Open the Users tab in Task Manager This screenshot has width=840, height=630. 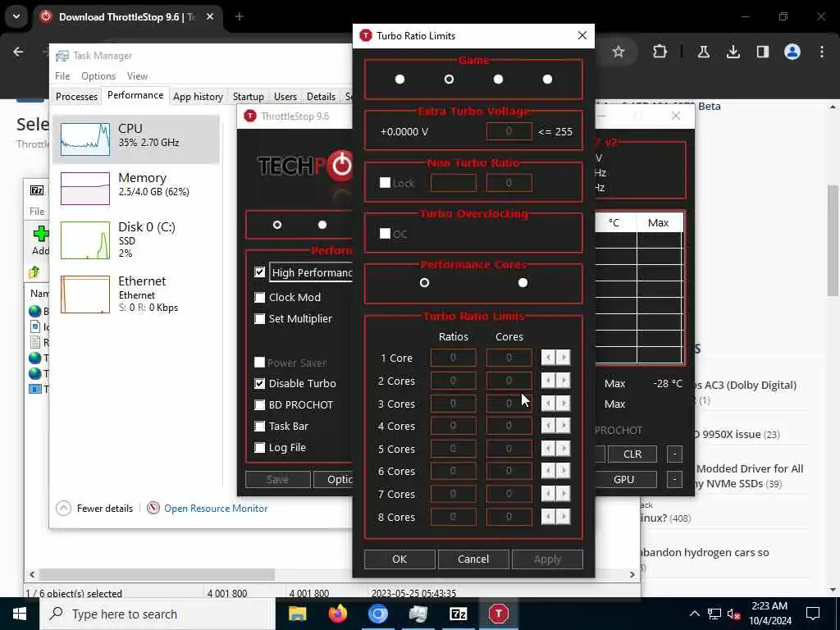pyautogui.click(x=285, y=97)
